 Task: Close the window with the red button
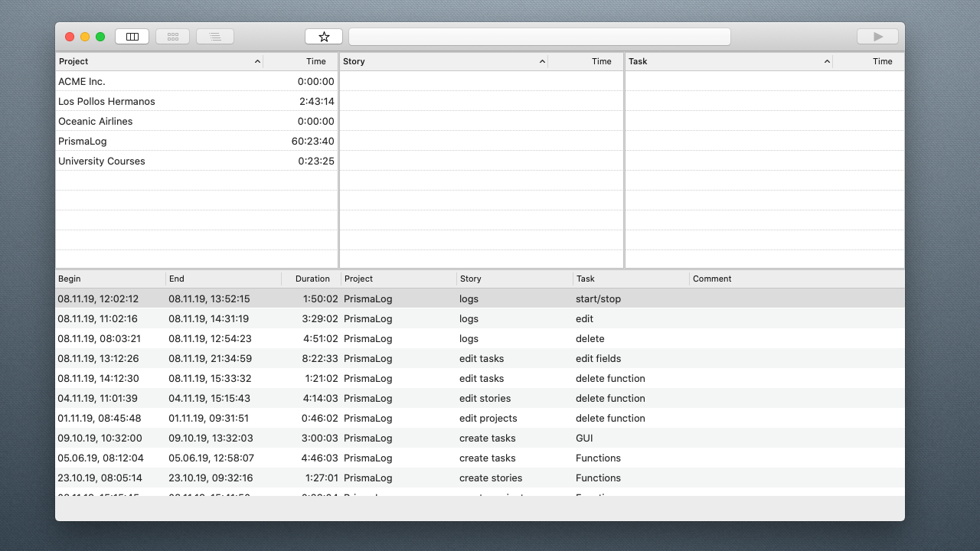(x=70, y=37)
